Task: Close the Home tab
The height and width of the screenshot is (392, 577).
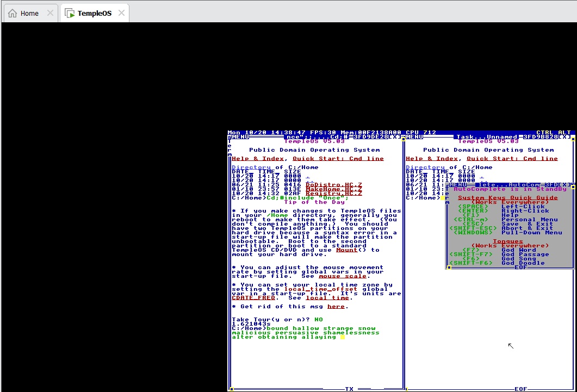Action: pyautogui.click(x=51, y=13)
